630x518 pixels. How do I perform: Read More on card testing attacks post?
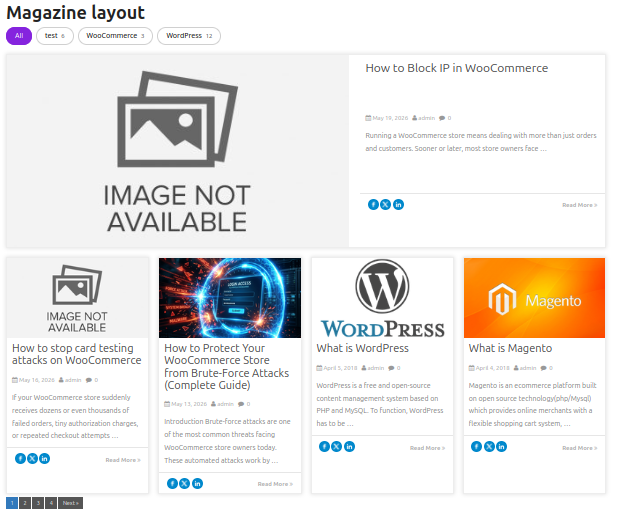click(123, 460)
